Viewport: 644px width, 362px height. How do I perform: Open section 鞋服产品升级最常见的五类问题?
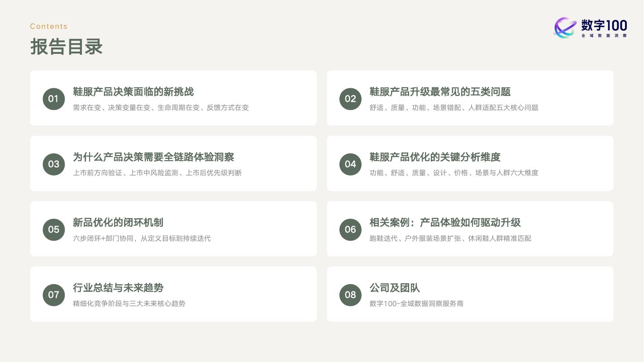[x=440, y=92]
